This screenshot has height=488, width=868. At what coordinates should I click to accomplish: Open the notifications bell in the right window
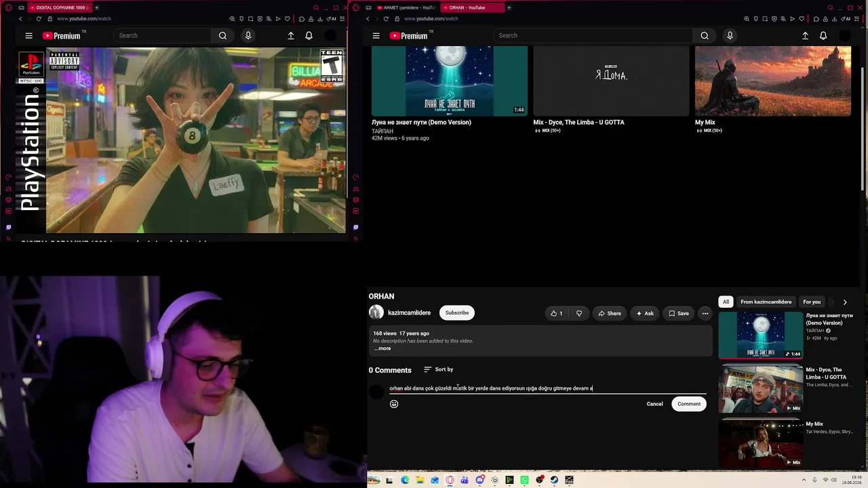(x=823, y=36)
